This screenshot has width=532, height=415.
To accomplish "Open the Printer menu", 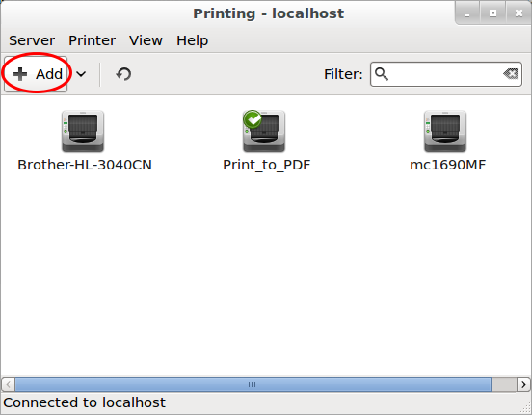I will point(92,40).
